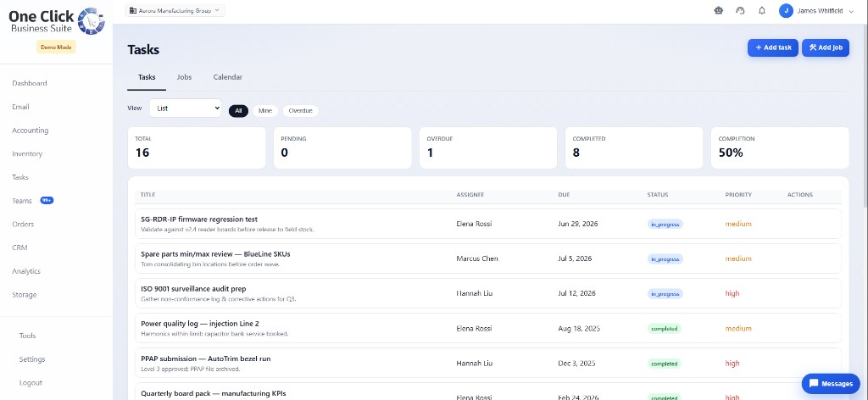Switch to the Jobs tab
The image size is (868, 400).
coord(184,77)
